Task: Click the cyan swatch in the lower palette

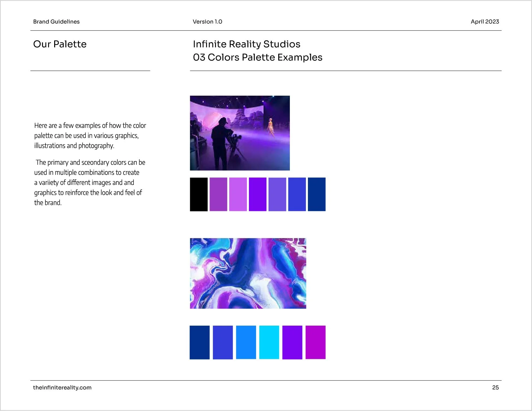Action: (269, 342)
